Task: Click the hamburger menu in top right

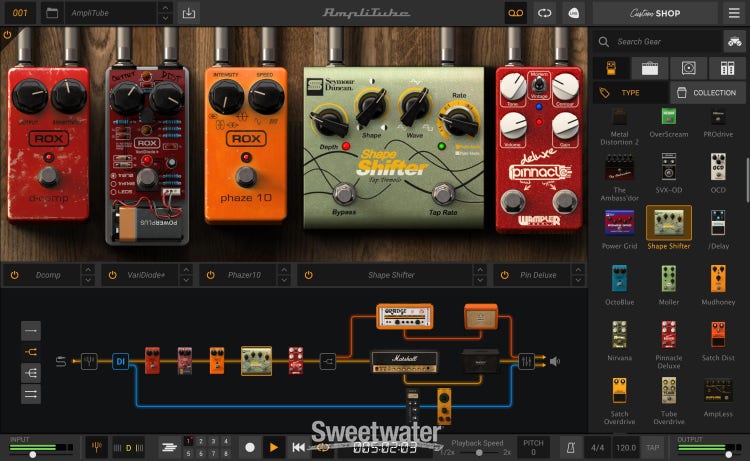Action: pyautogui.click(x=733, y=13)
